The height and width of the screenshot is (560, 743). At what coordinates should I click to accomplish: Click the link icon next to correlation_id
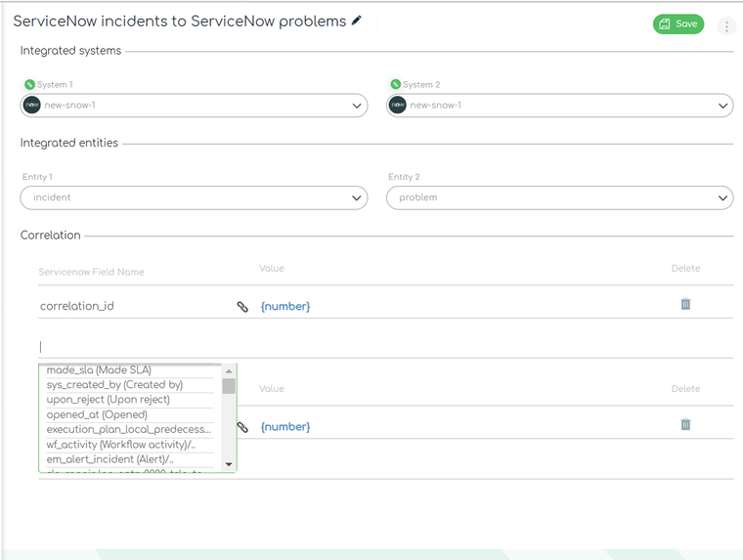(242, 307)
